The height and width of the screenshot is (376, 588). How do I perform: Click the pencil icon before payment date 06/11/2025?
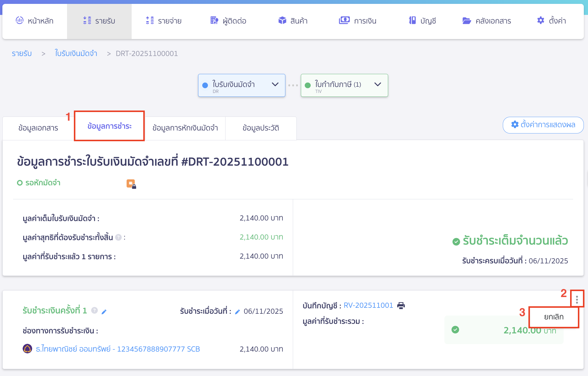pyautogui.click(x=237, y=312)
